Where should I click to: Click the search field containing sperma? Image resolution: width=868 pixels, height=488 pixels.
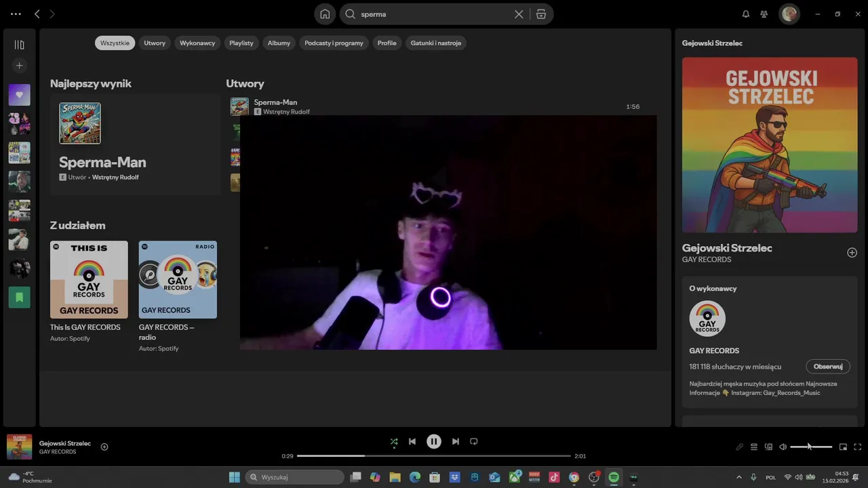point(434,14)
